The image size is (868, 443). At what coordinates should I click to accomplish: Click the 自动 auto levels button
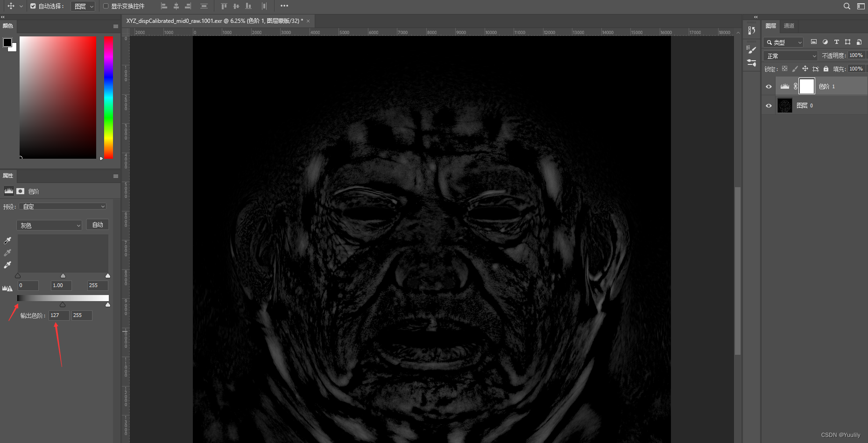(98, 225)
